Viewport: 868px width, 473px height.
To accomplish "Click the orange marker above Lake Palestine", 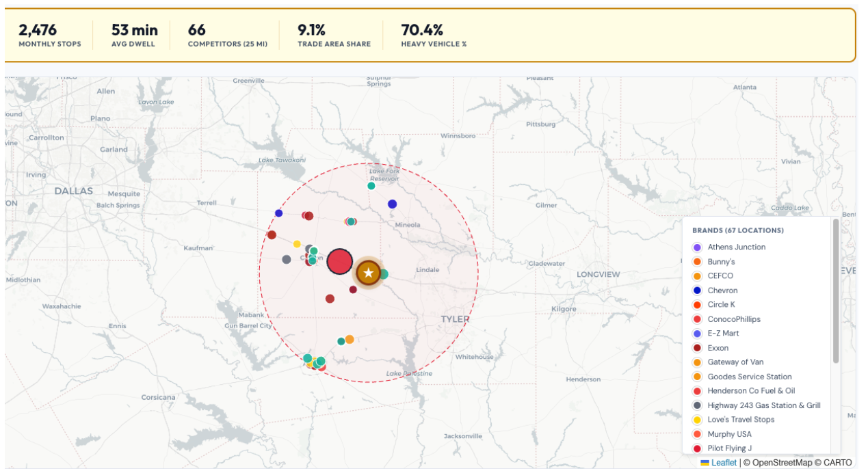I will pyautogui.click(x=350, y=339).
